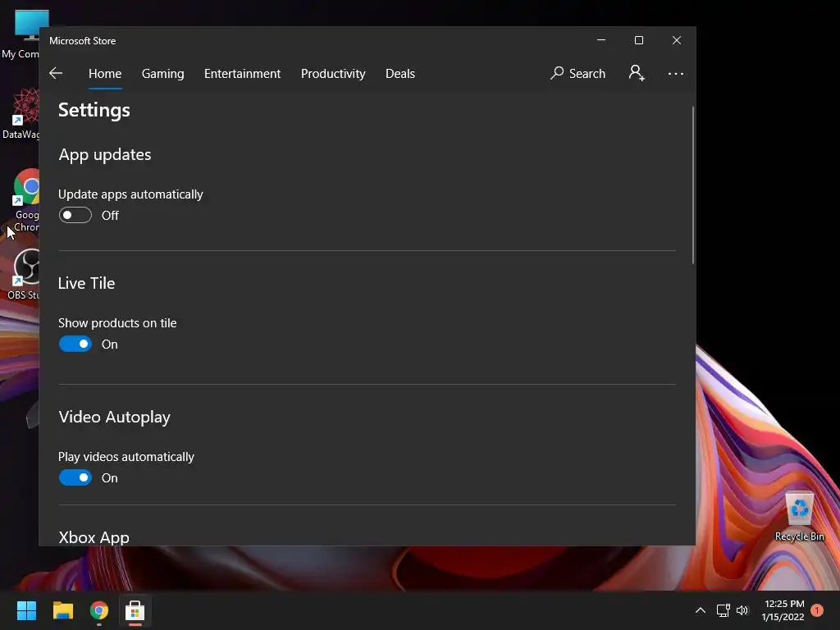Click the Xbox App section heading
The image size is (840, 630).
click(x=94, y=537)
